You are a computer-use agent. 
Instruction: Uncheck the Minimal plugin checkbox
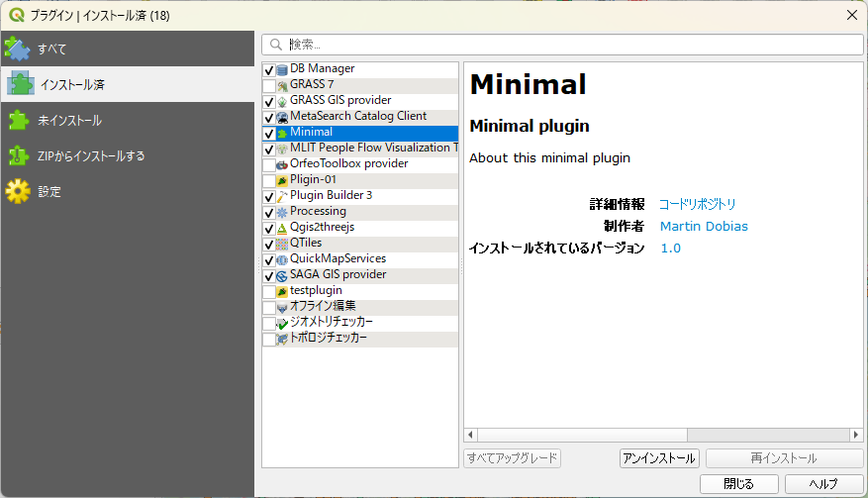tap(269, 134)
